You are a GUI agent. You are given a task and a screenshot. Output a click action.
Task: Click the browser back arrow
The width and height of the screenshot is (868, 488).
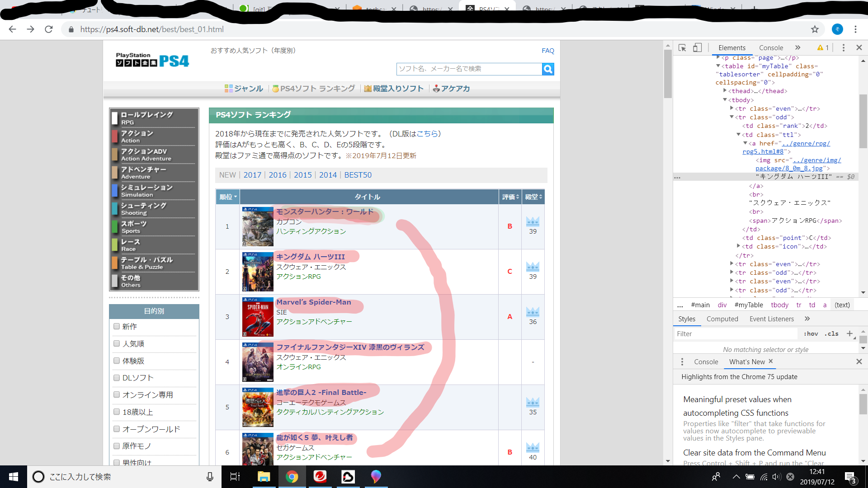coord(12,29)
